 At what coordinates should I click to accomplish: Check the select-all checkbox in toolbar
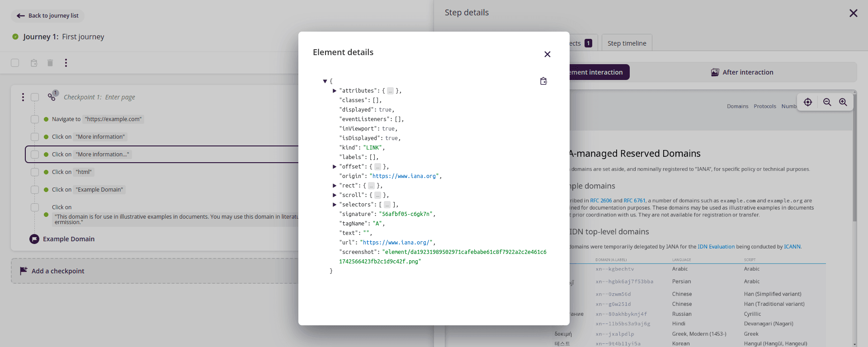pos(15,63)
